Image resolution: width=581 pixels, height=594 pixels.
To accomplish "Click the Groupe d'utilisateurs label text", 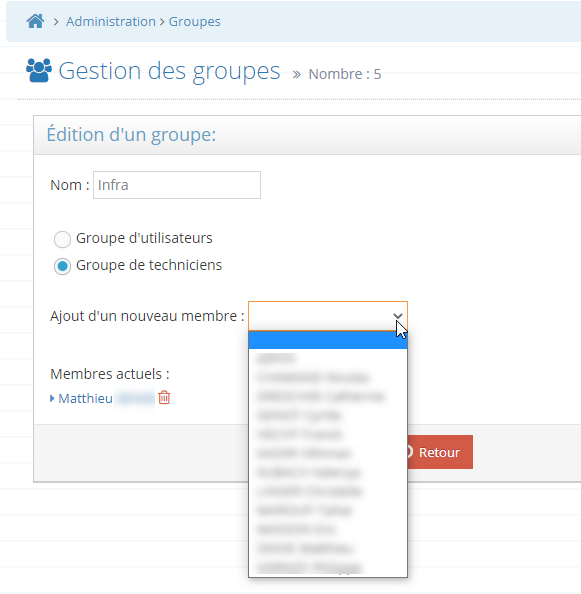I will (144, 238).
